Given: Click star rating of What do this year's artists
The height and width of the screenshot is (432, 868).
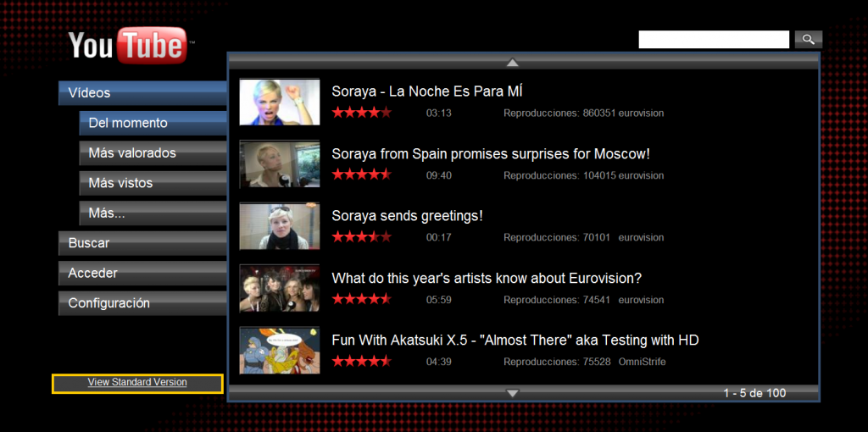Looking at the screenshot, I should point(361,299).
